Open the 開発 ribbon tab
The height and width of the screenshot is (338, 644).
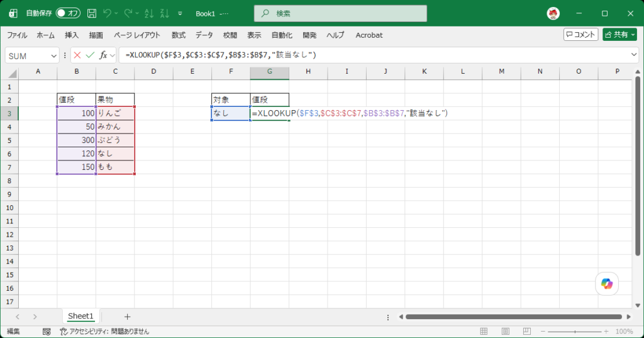tap(309, 35)
